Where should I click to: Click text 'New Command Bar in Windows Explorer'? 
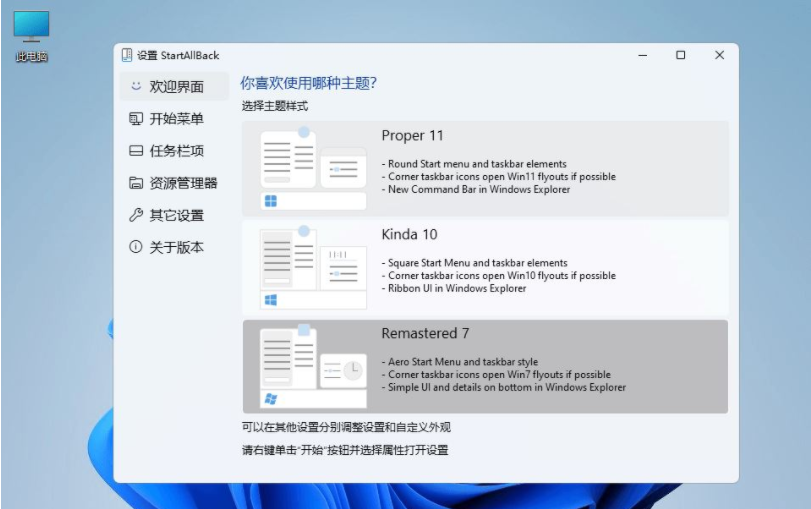[479, 189]
